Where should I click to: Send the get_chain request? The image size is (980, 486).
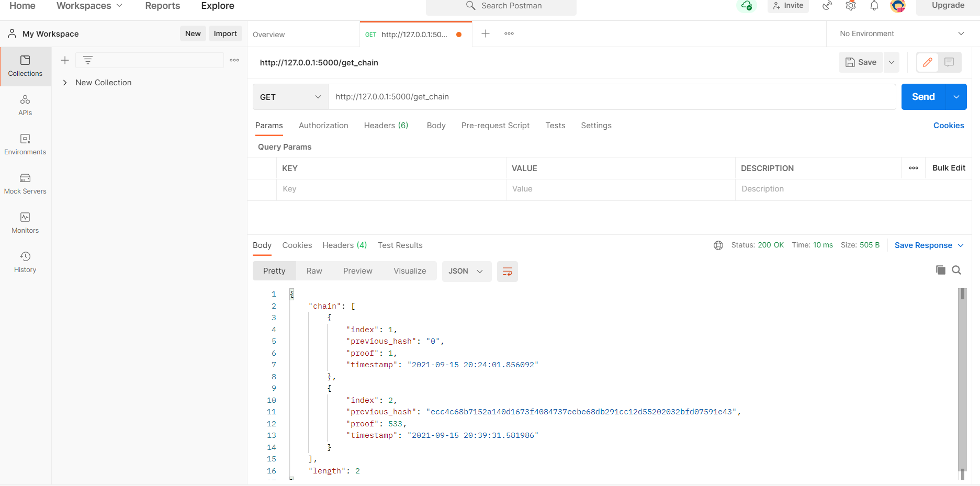click(x=922, y=97)
